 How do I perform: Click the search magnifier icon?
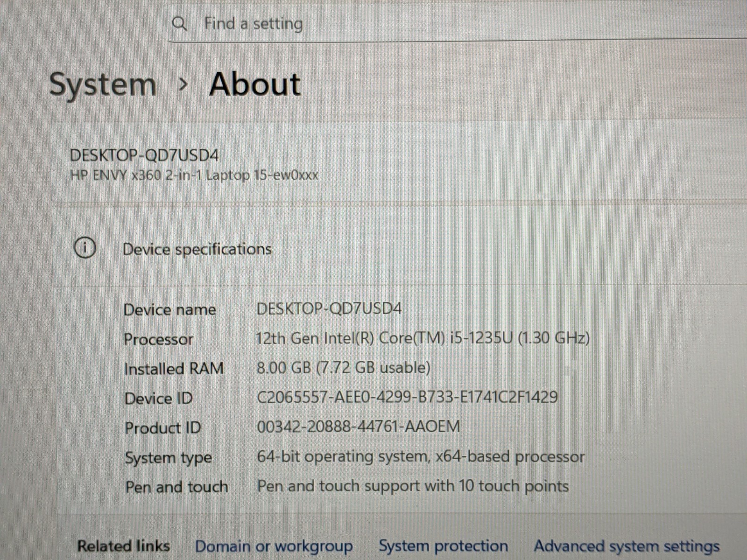click(x=180, y=23)
